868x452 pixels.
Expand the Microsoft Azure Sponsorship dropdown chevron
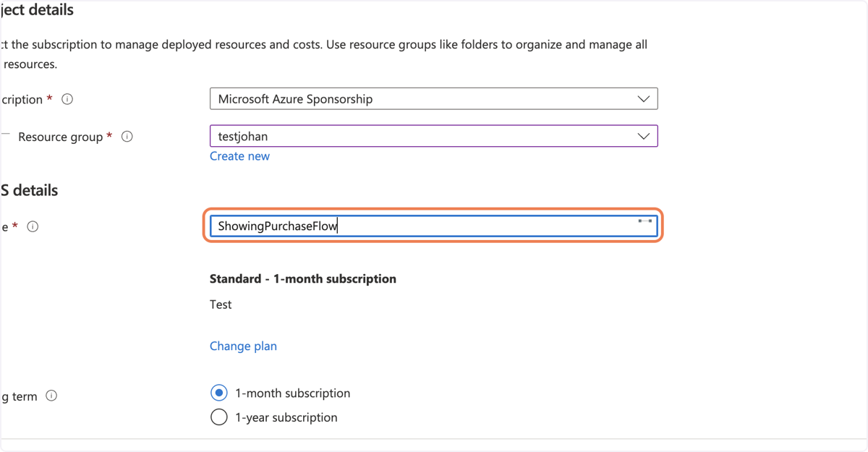(643, 99)
